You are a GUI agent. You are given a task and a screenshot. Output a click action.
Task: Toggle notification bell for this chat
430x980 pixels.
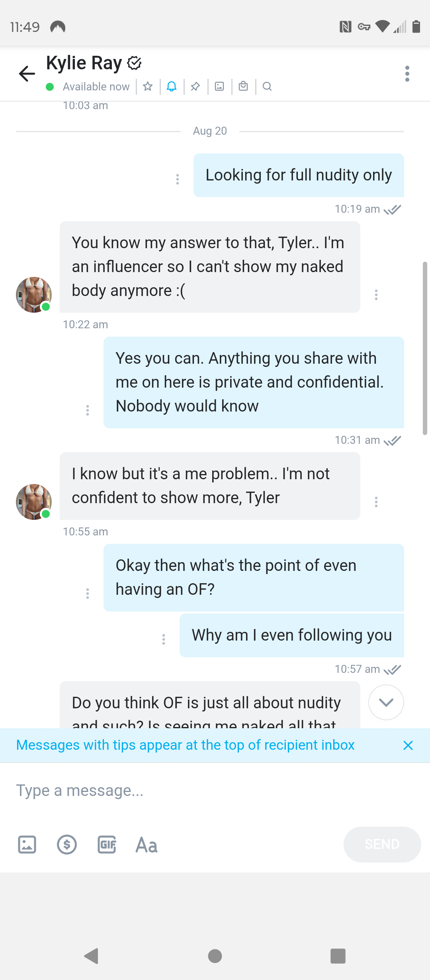172,86
